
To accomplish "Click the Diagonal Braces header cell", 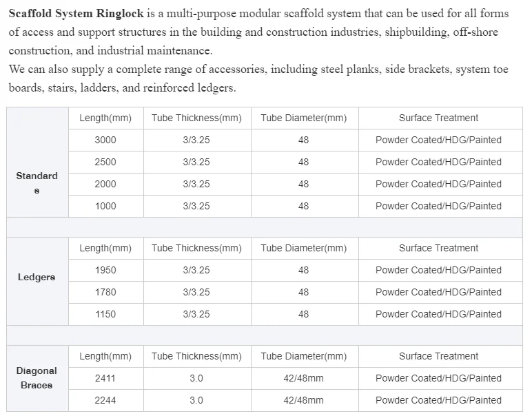I will click(37, 378).
